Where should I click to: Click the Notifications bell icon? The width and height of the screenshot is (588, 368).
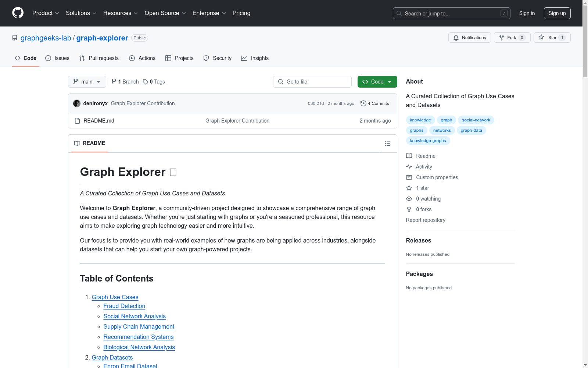point(456,38)
